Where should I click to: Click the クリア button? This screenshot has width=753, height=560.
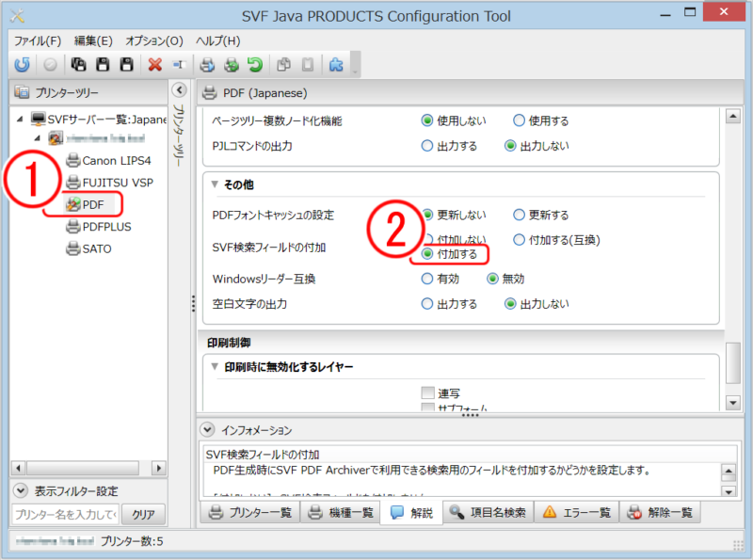tap(142, 515)
